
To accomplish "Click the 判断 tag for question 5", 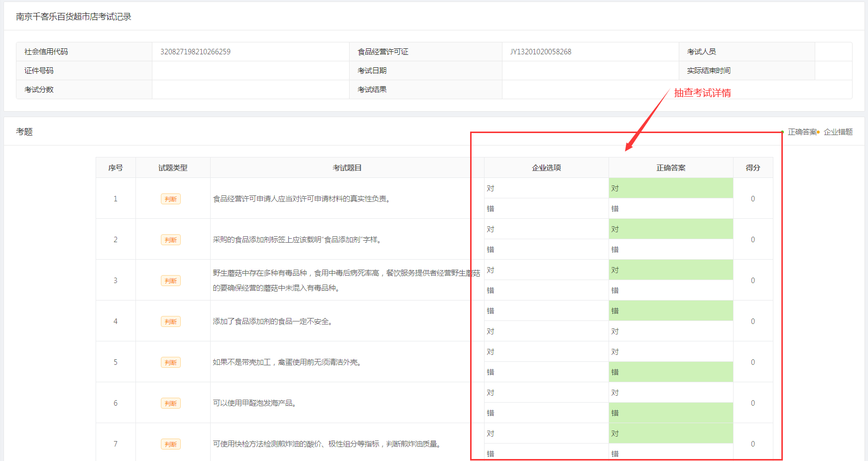I will [x=170, y=362].
